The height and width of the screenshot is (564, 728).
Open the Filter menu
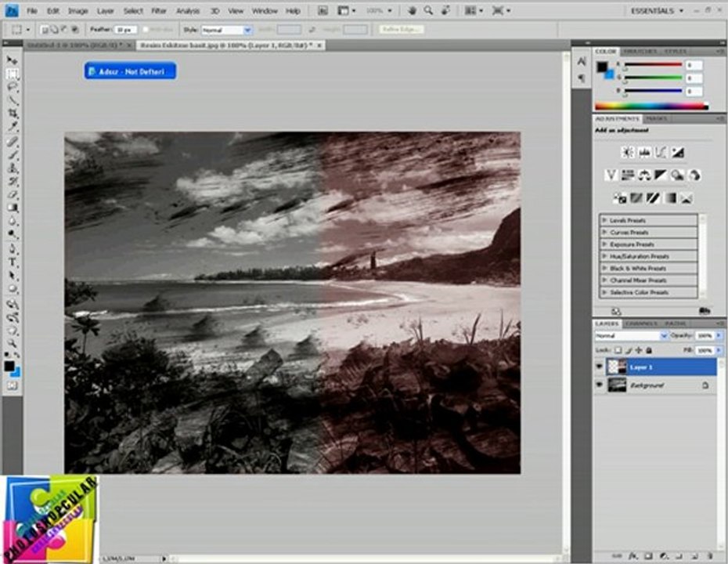tap(159, 11)
